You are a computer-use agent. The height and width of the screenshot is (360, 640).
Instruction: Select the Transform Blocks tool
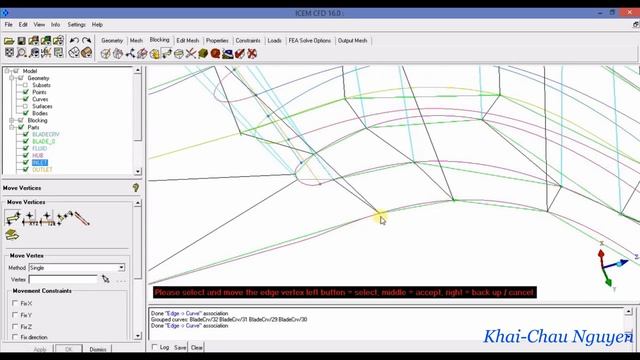(179, 53)
